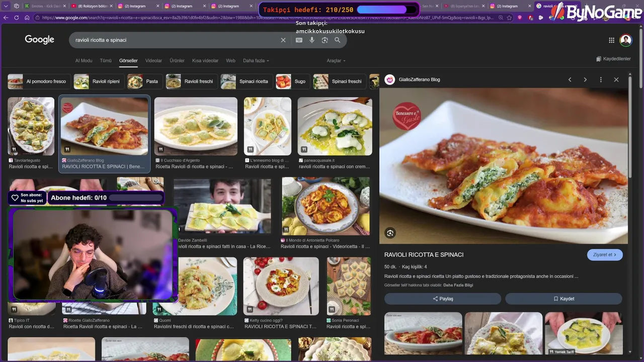Screen dimensions: 644x362
Task: Expand Daha fazla dropdown
Action: point(256,60)
